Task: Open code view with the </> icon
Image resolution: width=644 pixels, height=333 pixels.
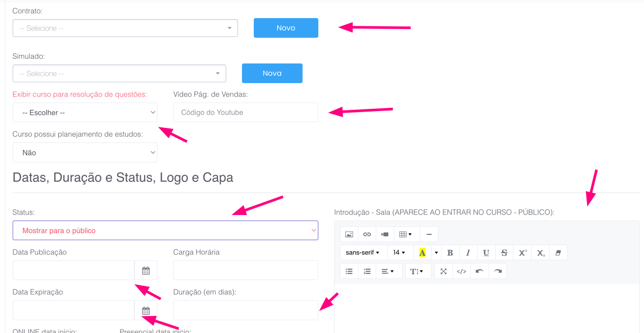Action: 462,271
